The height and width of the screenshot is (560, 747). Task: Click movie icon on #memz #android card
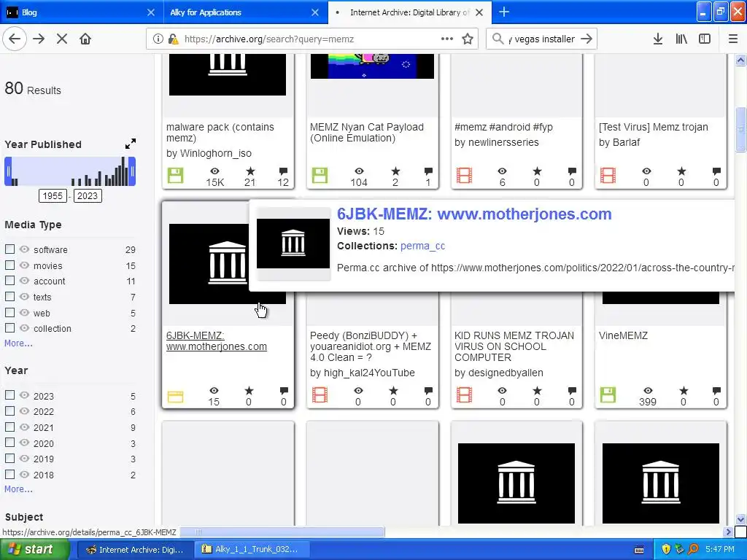(x=464, y=175)
